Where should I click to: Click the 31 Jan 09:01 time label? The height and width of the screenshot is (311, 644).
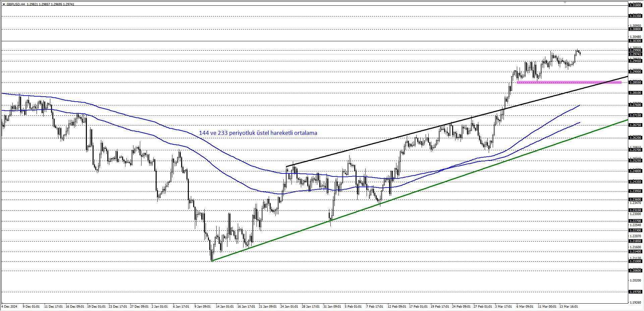(x=332, y=307)
